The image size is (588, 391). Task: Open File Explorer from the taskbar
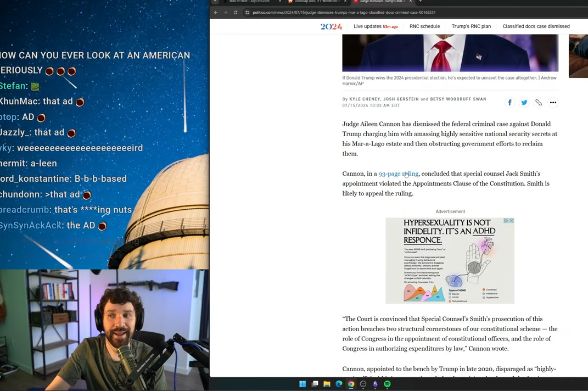tap(327, 384)
